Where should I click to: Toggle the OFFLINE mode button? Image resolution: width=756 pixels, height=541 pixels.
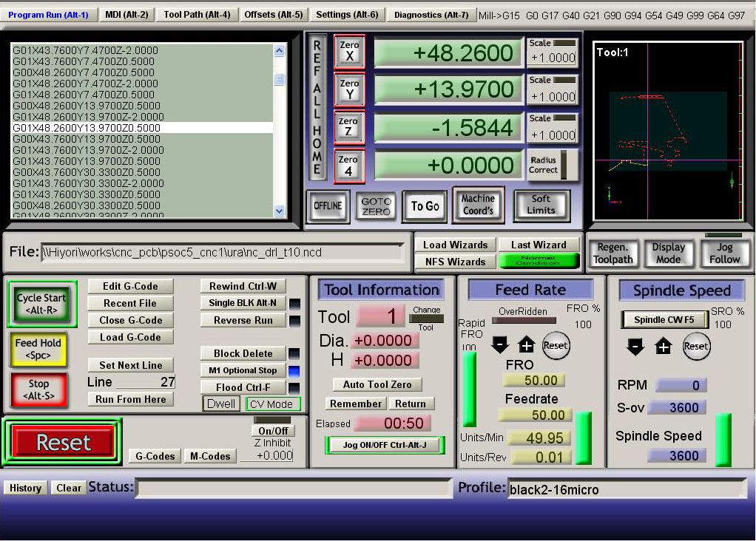click(x=328, y=205)
